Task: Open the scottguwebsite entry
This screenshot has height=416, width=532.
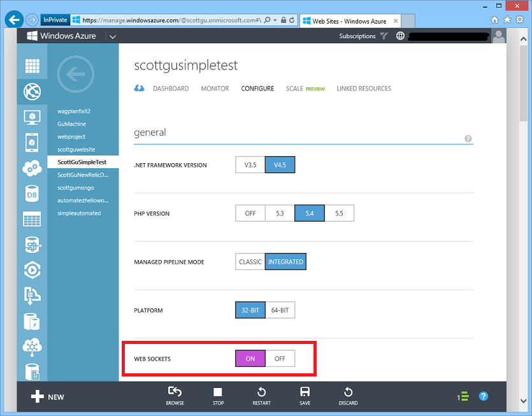Action: pos(76,150)
